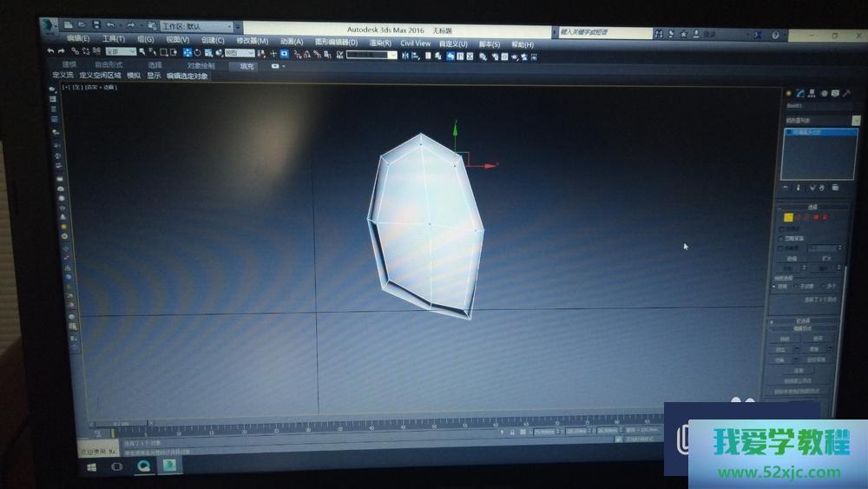Toggle the first checkbox in Selection rollout
868x489 pixels.
tap(781, 228)
